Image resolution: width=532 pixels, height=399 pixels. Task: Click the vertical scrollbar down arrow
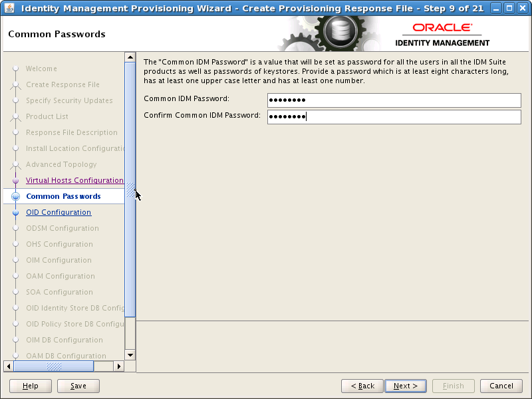coord(130,354)
